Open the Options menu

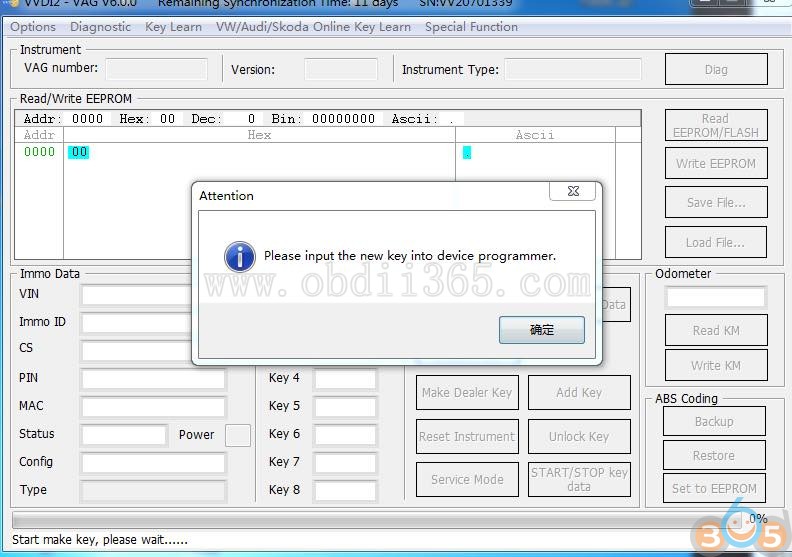(x=33, y=27)
